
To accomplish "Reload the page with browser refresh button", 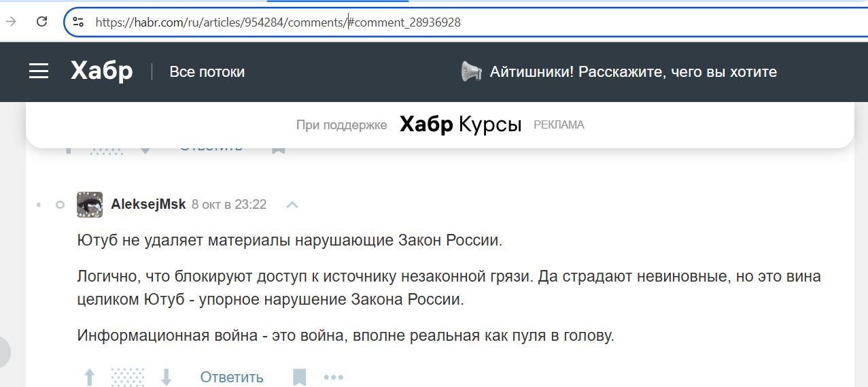I will 41,22.
